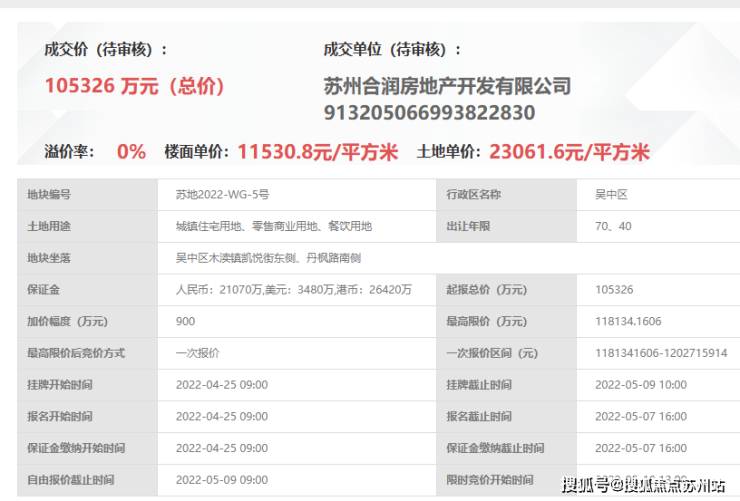The image size is (740, 501).
Task: Click 挂牌截止时间 value 2022-05-09 10:00
Action: tap(640, 384)
